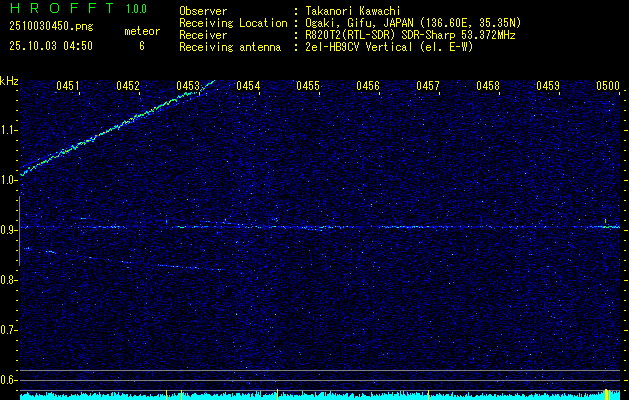Screen dimensions: 629x400
Task: Click the 0453 time label
Action: coord(188,85)
